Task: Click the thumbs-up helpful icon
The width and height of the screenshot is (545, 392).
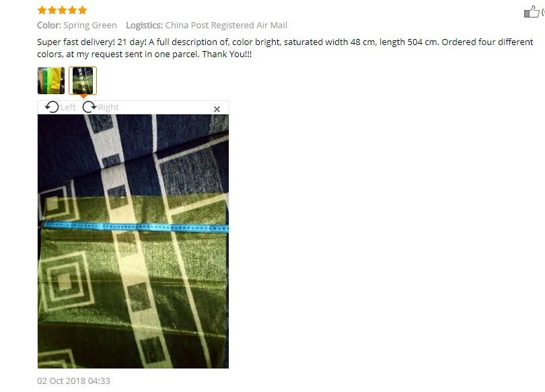Action: pos(532,11)
